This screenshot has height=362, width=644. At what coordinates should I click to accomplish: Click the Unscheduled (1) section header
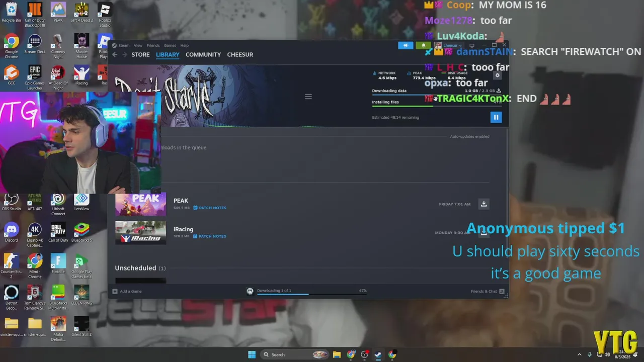(140, 268)
